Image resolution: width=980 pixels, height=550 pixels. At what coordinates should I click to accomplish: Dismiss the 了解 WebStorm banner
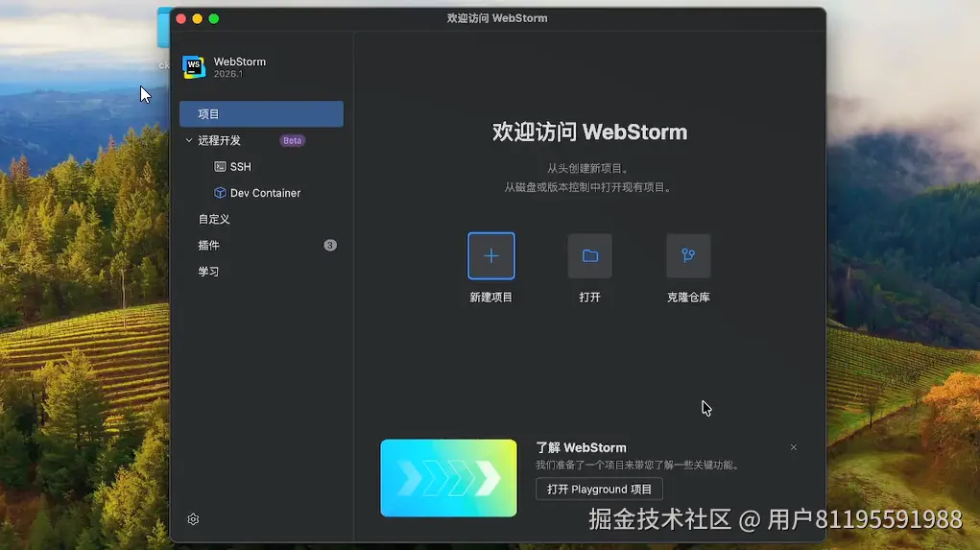pyautogui.click(x=794, y=447)
